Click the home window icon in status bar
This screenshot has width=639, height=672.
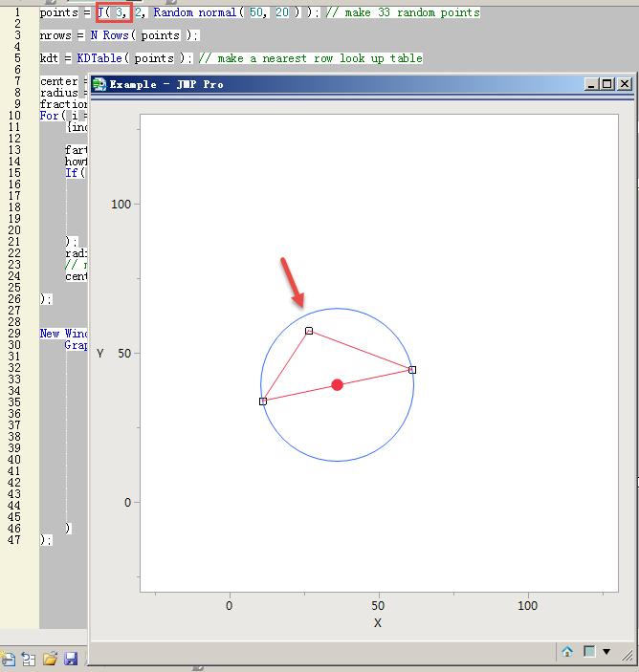567,651
